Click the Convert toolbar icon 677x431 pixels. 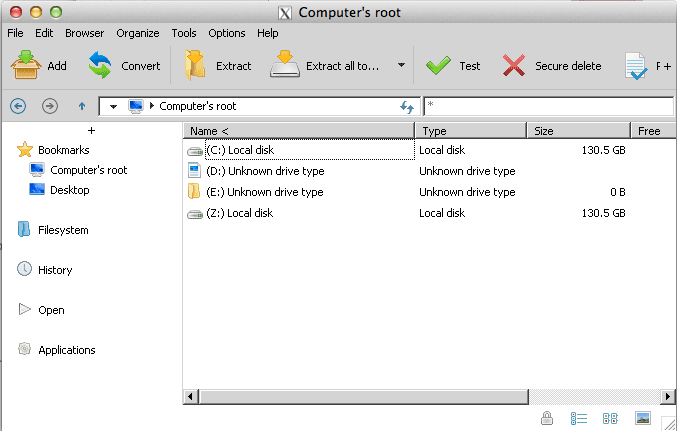(x=100, y=66)
